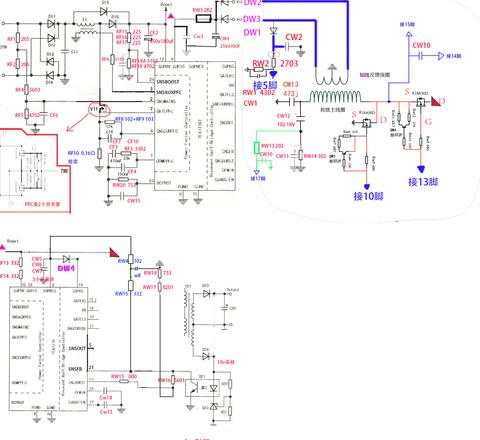Click the 接5脚 blue label
The image size is (480, 440).
pyautogui.click(x=265, y=85)
